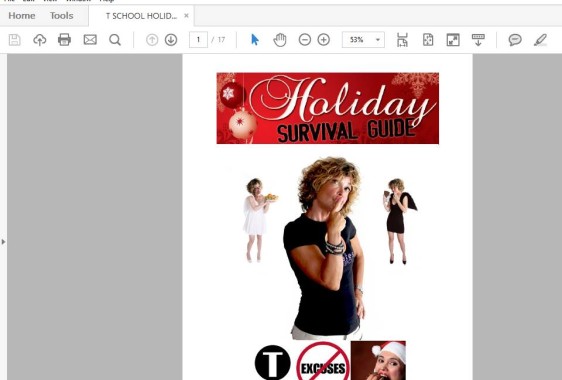The height and width of the screenshot is (380, 562).
Task: Click the fit one full page icon
Action: point(428,40)
